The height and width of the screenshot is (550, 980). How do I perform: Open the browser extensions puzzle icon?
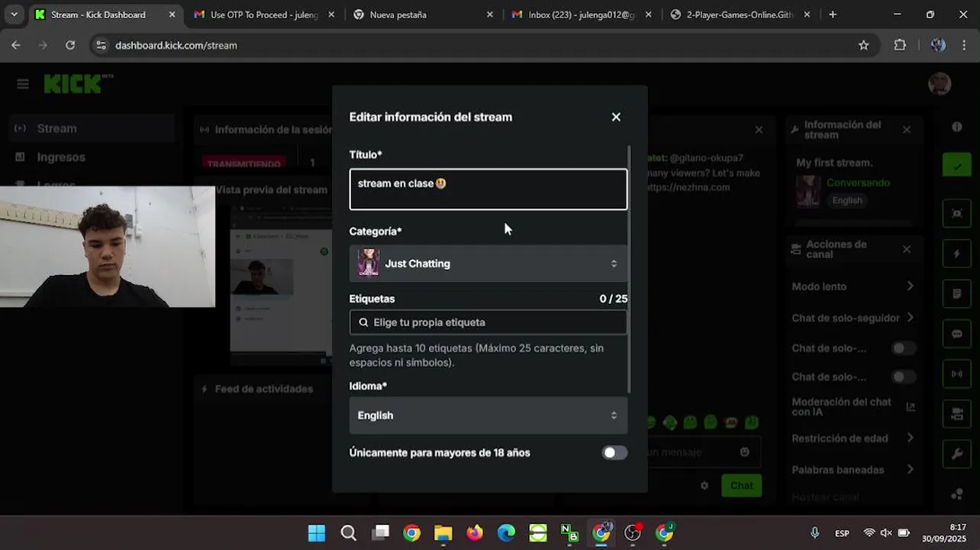[900, 45]
